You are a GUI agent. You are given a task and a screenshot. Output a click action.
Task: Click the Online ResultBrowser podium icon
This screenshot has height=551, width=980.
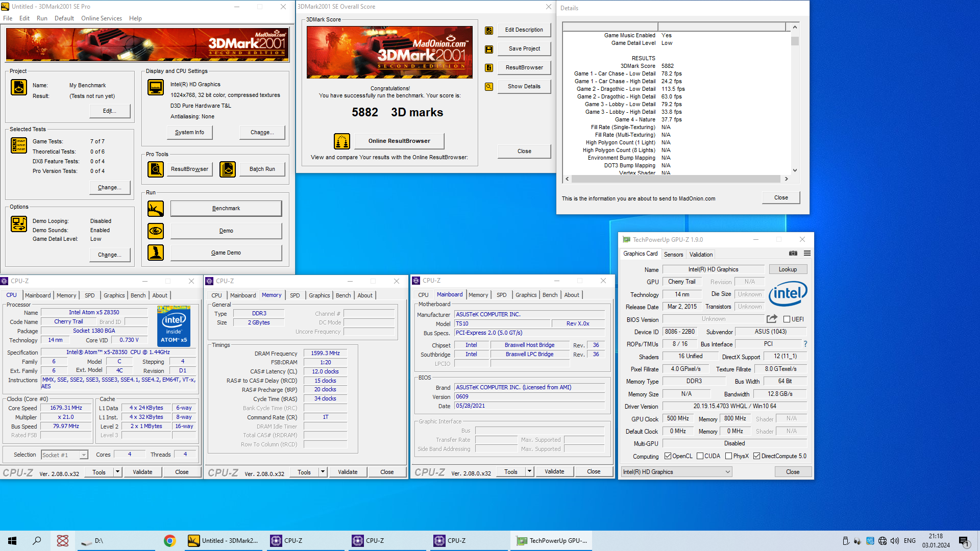coord(342,141)
